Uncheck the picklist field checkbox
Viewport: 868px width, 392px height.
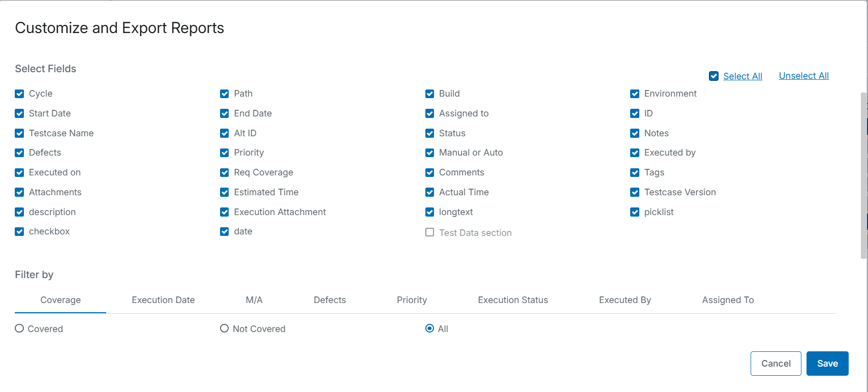pyautogui.click(x=635, y=212)
